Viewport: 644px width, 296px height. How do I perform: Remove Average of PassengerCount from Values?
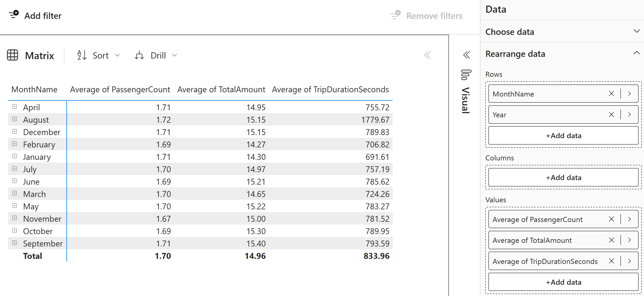tap(611, 219)
